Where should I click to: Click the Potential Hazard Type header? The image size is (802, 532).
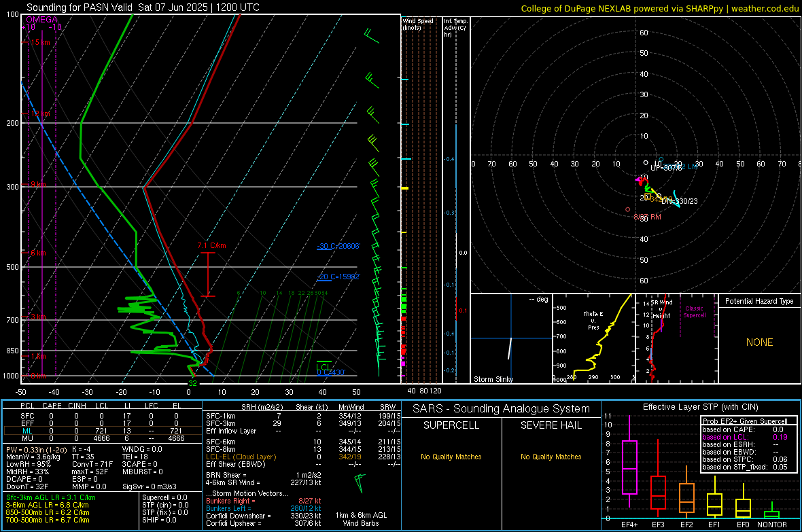[759, 301]
